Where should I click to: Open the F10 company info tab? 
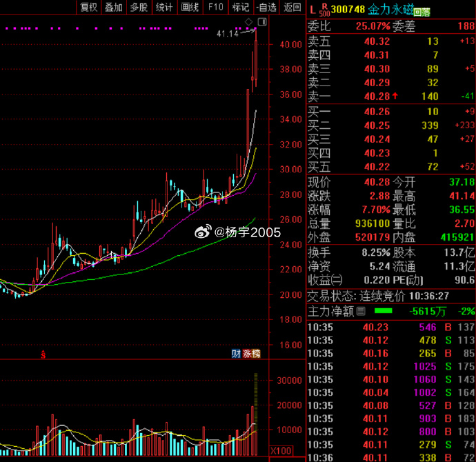point(215,8)
